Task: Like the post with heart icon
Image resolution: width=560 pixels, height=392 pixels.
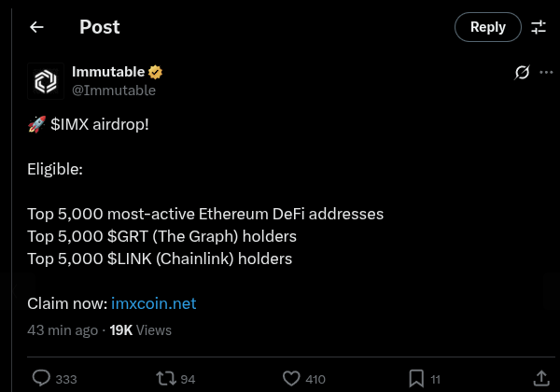Action: click(x=290, y=378)
